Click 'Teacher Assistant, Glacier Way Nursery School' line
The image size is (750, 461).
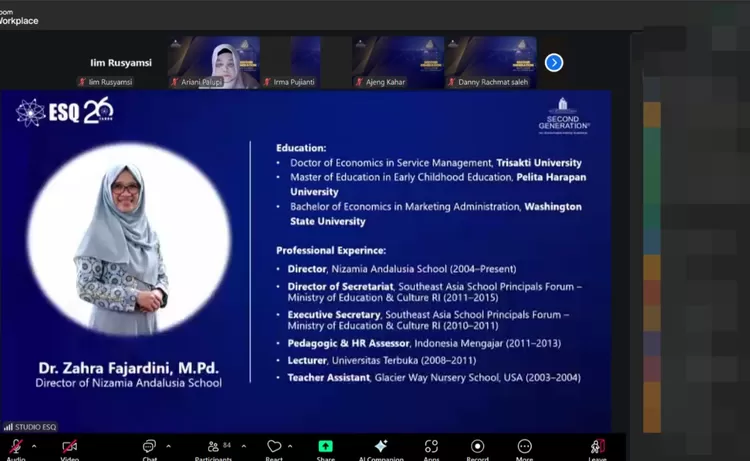click(434, 378)
